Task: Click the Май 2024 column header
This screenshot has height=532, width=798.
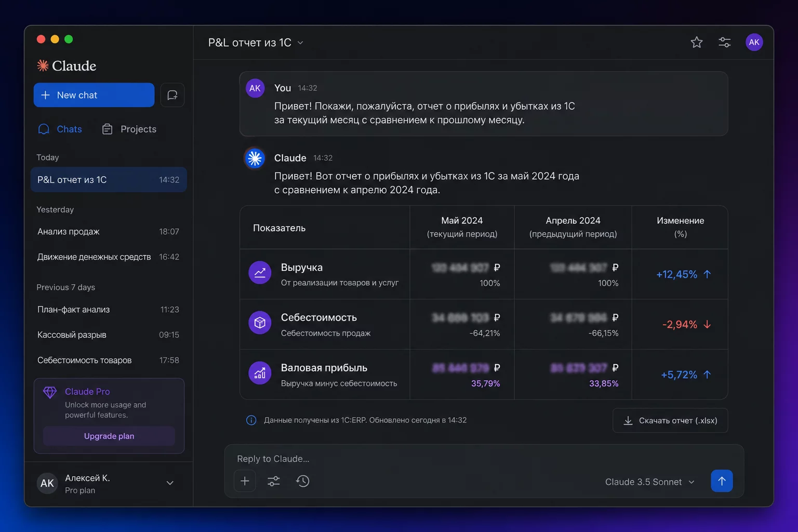Action: (462, 227)
